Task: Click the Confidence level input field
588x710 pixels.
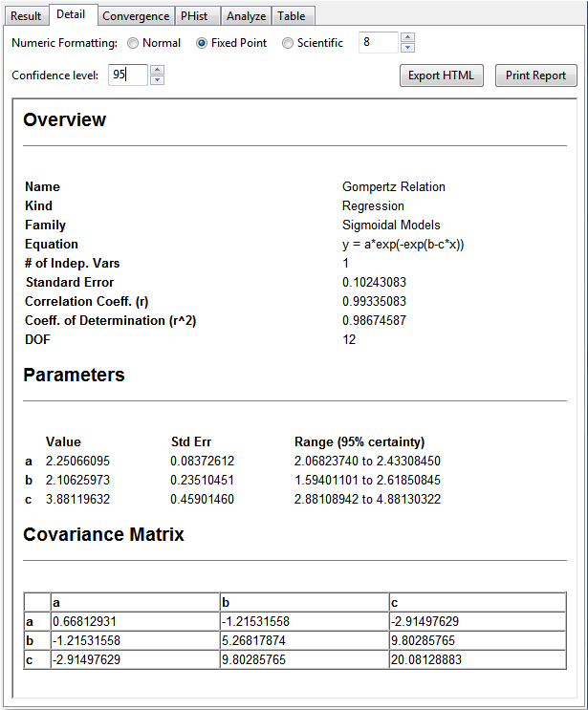Action: (128, 75)
